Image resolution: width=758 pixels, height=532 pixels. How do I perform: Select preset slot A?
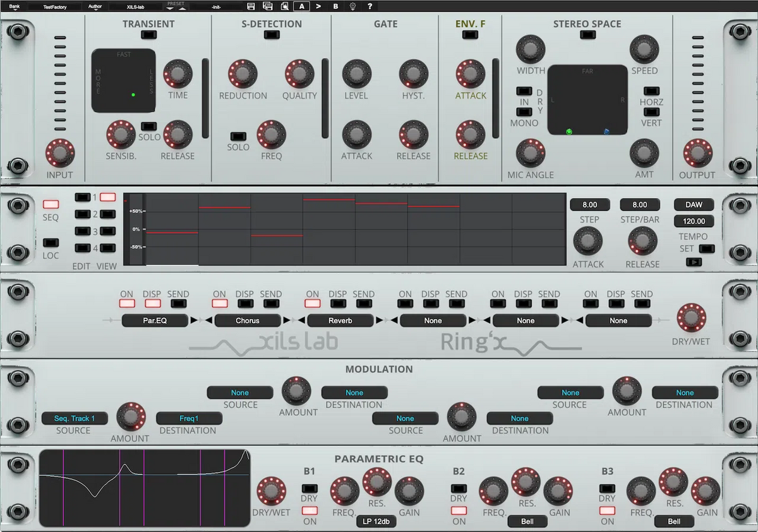[302, 6]
